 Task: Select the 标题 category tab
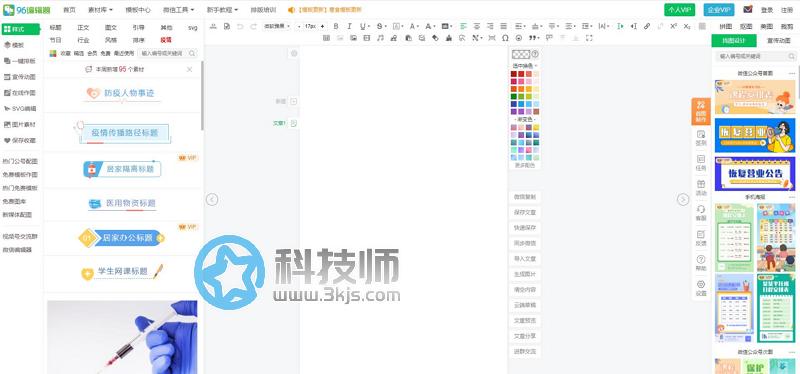point(56,28)
